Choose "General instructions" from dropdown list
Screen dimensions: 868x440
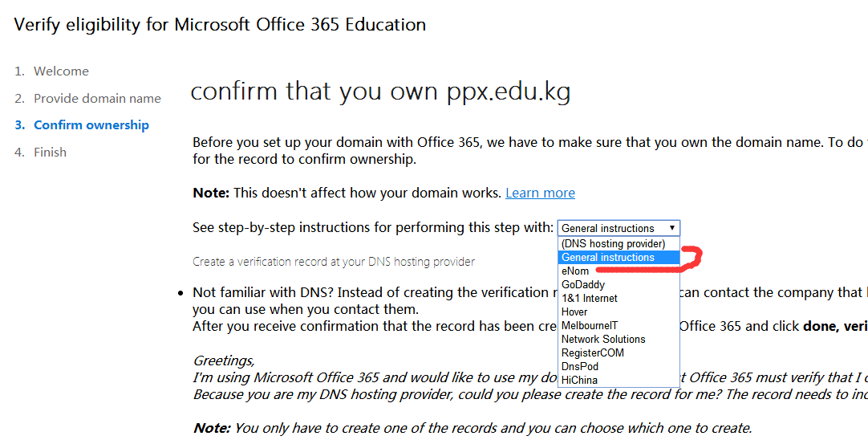(x=608, y=257)
